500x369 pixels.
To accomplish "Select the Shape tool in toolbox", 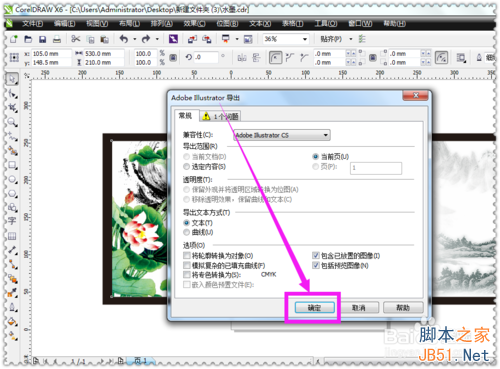I will coord(13,94).
